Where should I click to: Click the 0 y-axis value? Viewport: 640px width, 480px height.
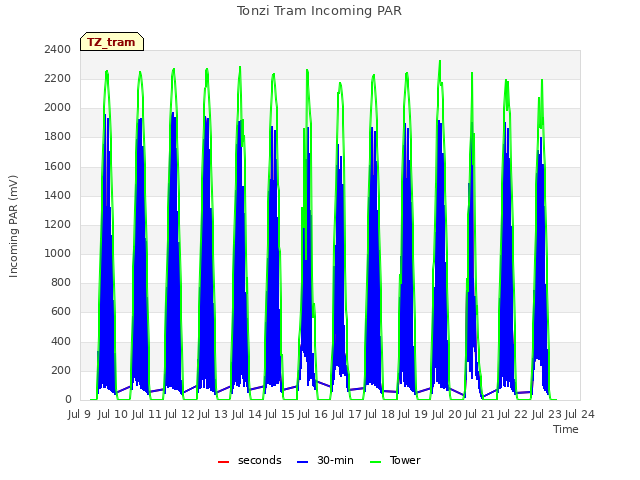(68, 400)
